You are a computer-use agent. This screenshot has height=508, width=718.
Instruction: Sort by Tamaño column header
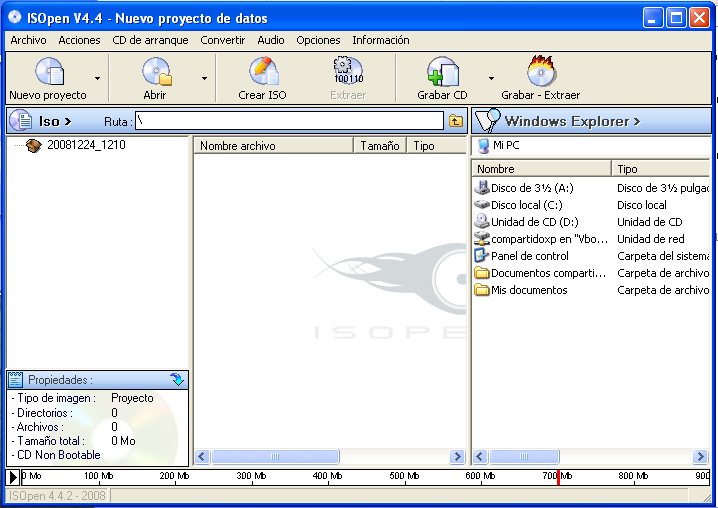coord(380,146)
